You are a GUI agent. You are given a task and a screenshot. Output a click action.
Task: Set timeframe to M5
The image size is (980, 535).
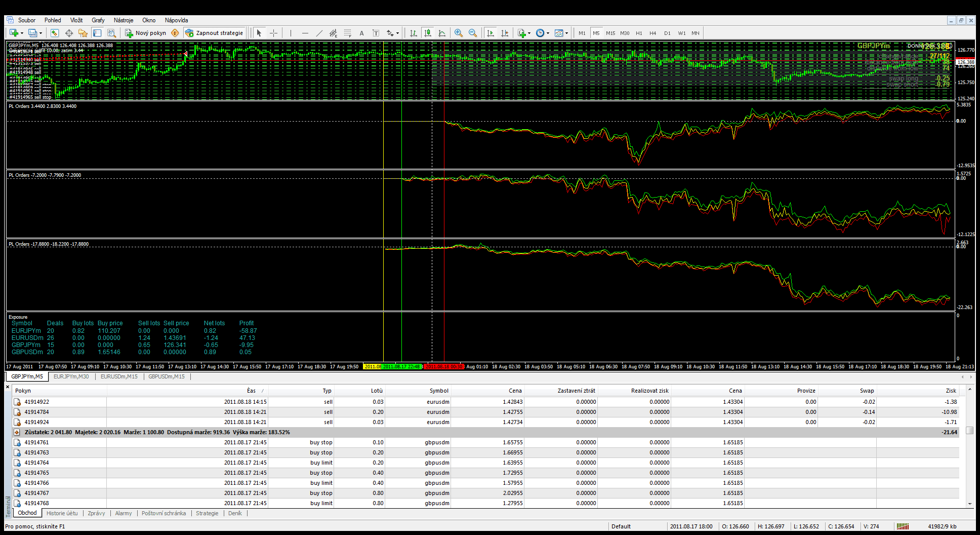pos(596,33)
